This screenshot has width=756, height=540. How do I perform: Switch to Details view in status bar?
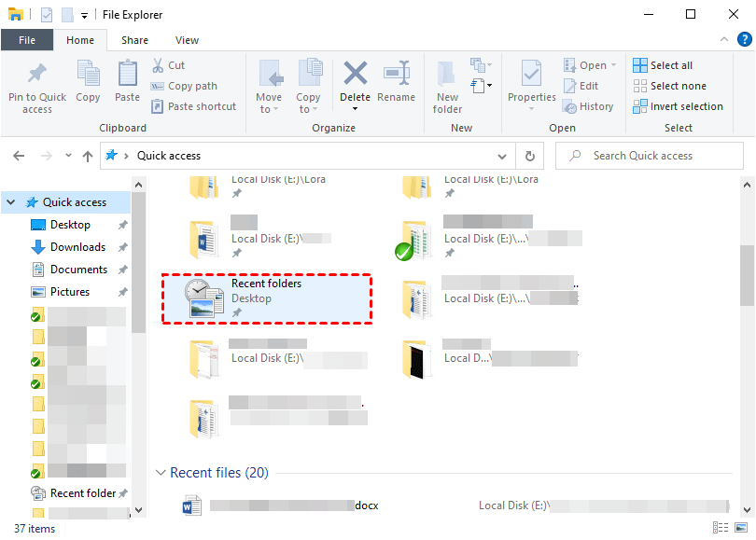click(x=721, y=528)
